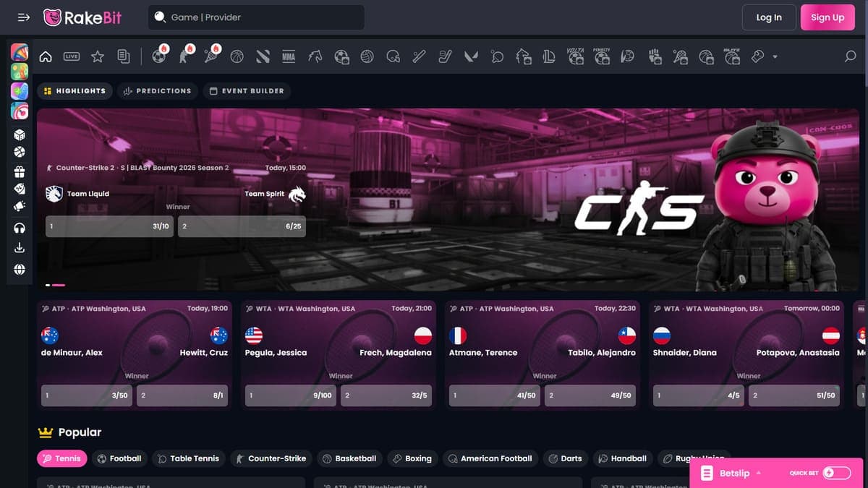
Task: Select Handball popular filter chip
Action: click(622, 458)
